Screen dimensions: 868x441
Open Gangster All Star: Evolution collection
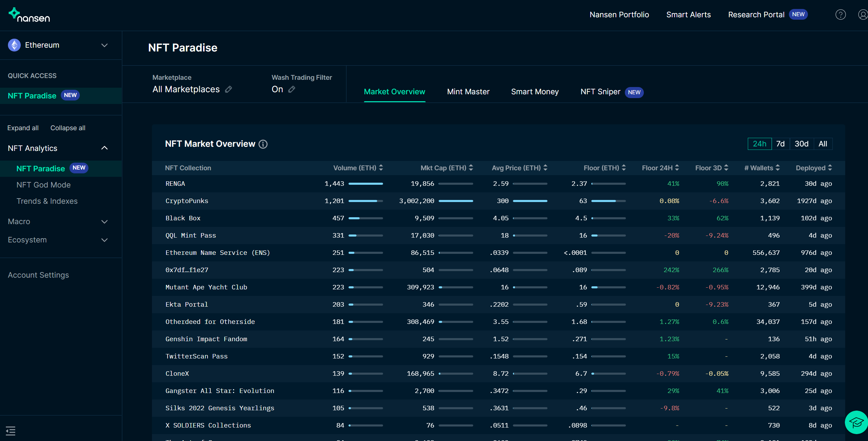(x=220, y=391)
